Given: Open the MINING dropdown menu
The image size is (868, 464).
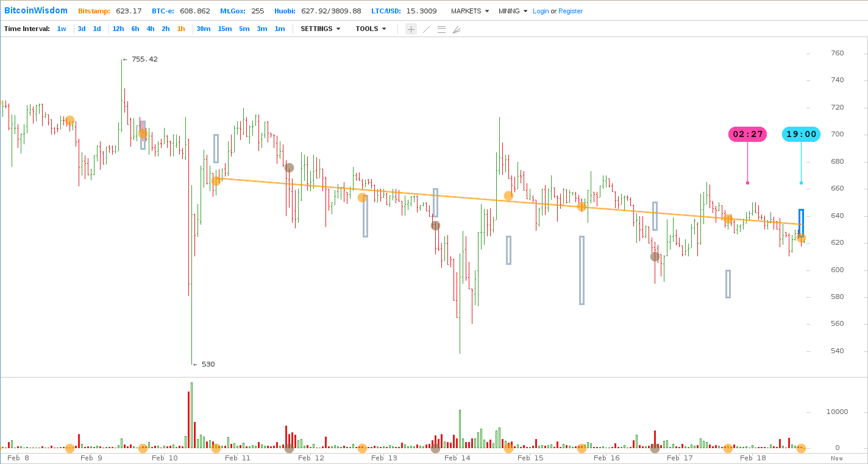Looking at the screenshot, I should (513, 11).
